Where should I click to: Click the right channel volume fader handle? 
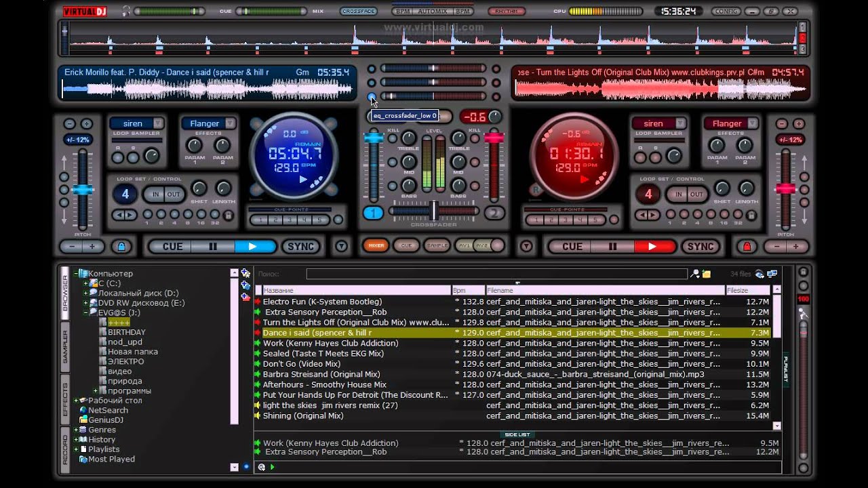[494, 138]
